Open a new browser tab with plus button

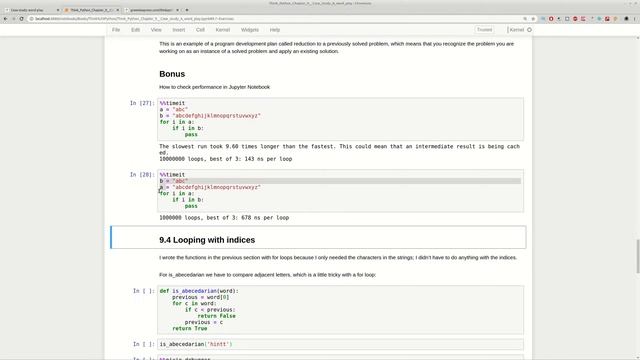click(187, 10)
